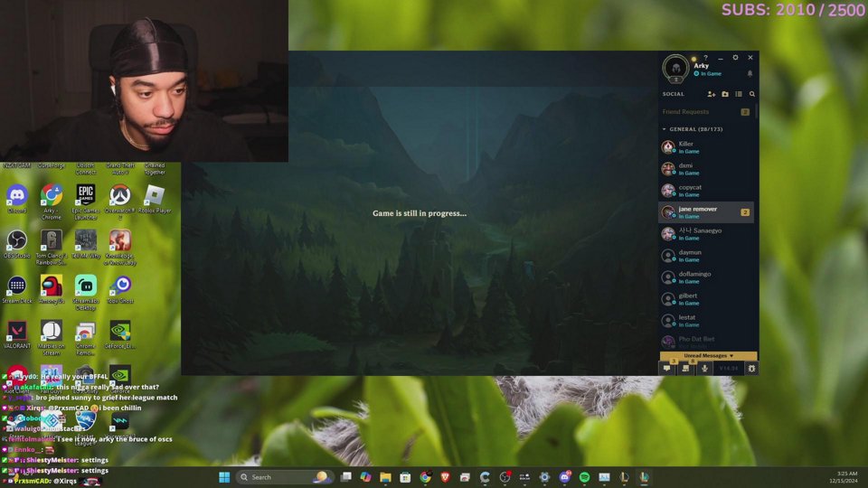Toggle the voice microphone icon in League client
Image resolution: width=868 pixels, height=488 pixels.
point(704,368)
